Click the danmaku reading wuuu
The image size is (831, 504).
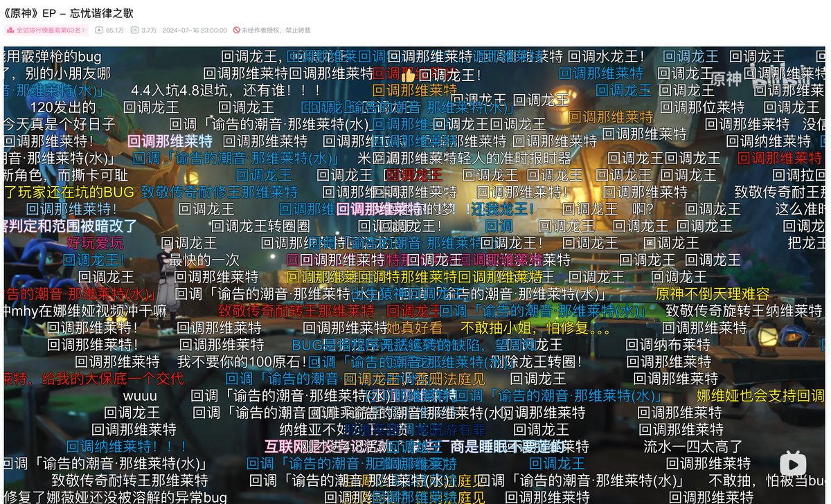pyautogui.click(x=140, y=395)
